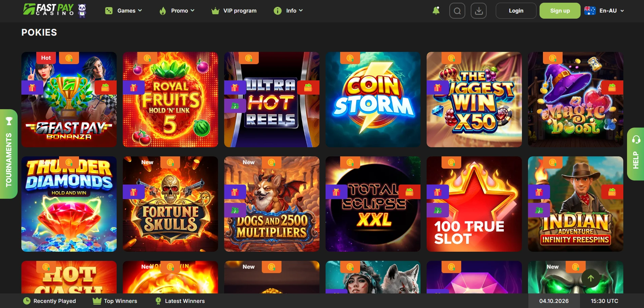
Task: Click the green cash badge on 100 True Slot
Action: [x=437, y=210]
